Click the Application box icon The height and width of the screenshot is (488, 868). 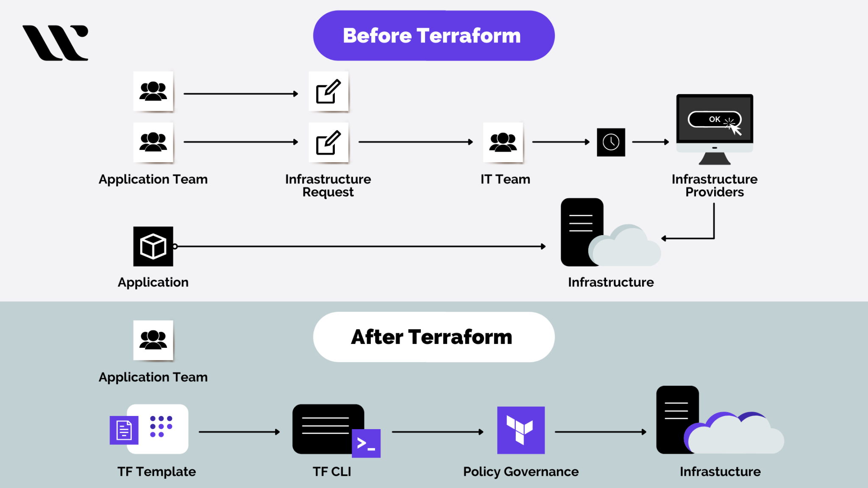tap(153, 246)
